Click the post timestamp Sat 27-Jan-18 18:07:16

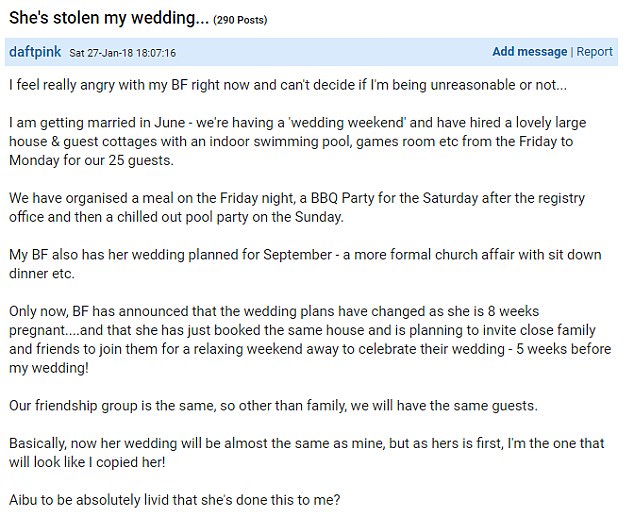click(x=123, y=53)
